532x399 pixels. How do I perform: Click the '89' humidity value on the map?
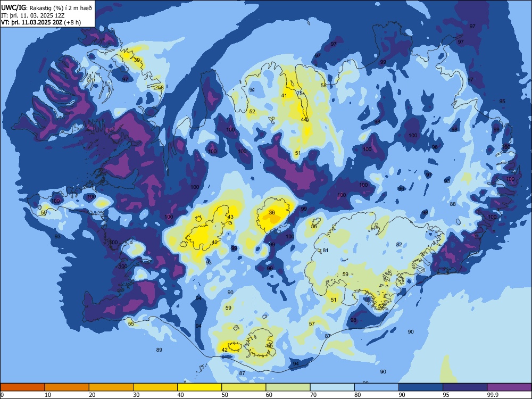click(x=159, y=350)
